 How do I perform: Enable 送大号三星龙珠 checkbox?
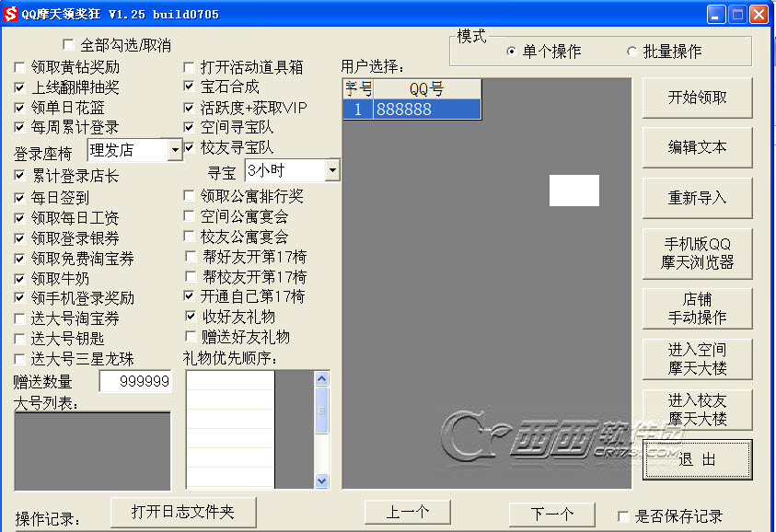point(20,359)
